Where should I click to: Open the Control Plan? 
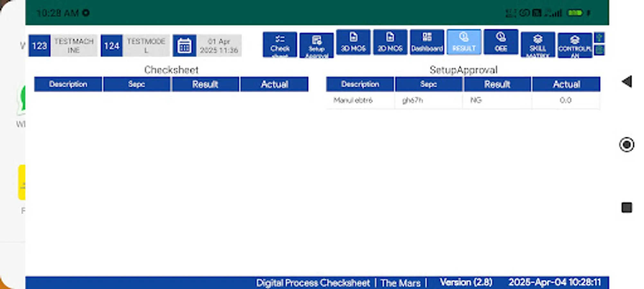575,45
